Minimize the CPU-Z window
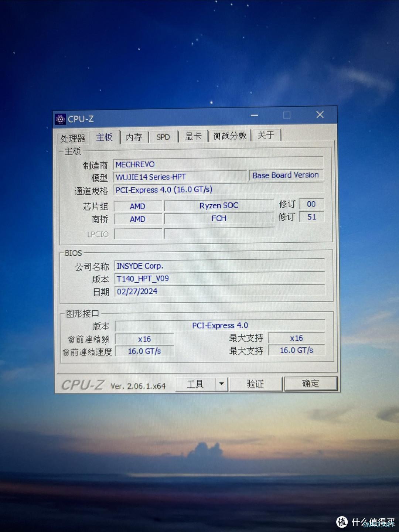 (254, 116)
